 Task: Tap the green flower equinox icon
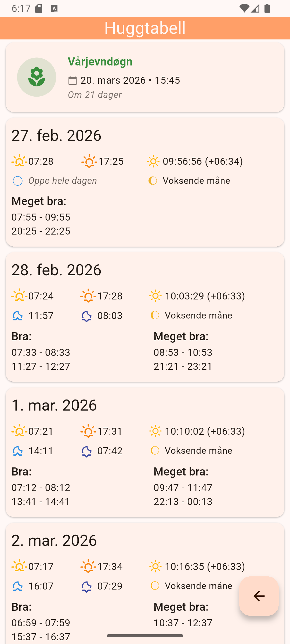pos(37,77)
